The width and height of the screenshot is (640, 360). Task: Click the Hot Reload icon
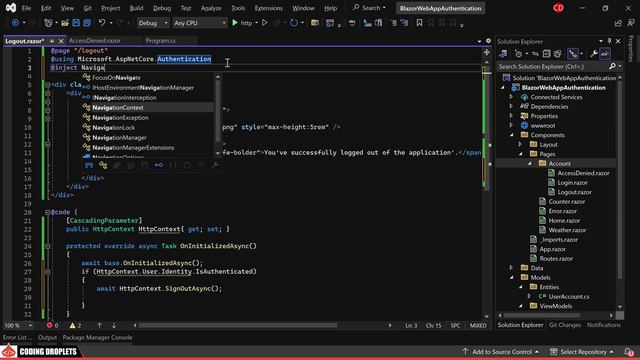coord(293,23)
